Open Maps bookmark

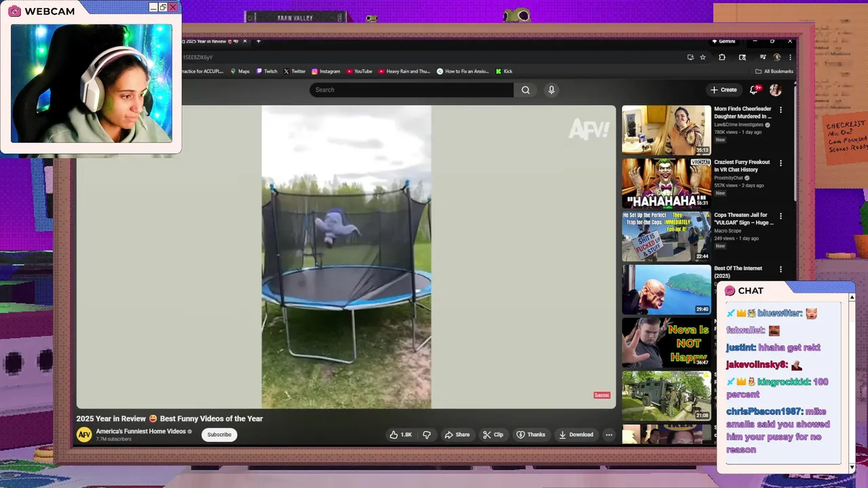[240, 71]
